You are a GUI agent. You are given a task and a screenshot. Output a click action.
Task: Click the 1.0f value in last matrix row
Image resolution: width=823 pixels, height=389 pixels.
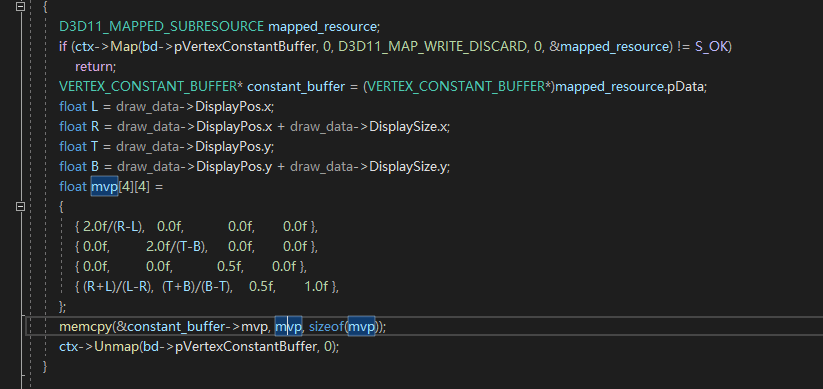point(316,287)
